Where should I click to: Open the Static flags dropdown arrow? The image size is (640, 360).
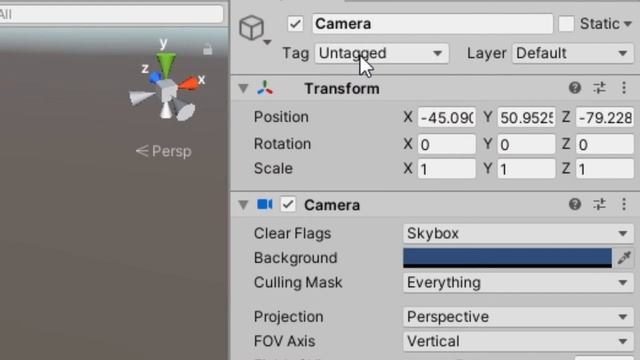[628, 24]
